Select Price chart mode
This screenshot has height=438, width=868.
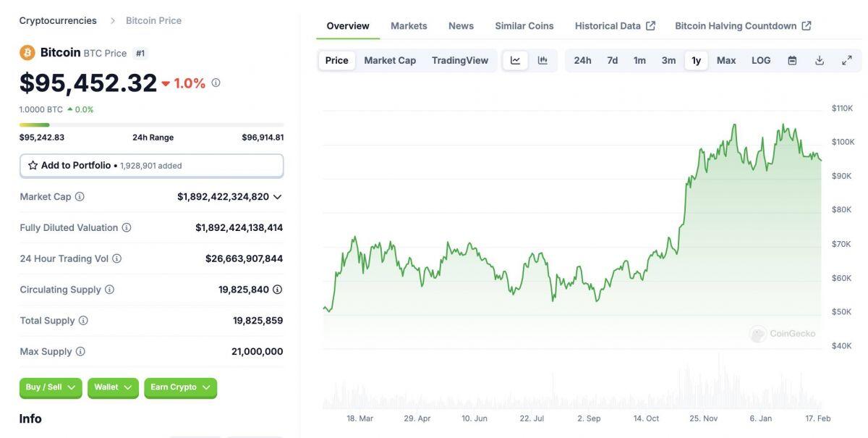pyautogui.click(x=336, y=60)
